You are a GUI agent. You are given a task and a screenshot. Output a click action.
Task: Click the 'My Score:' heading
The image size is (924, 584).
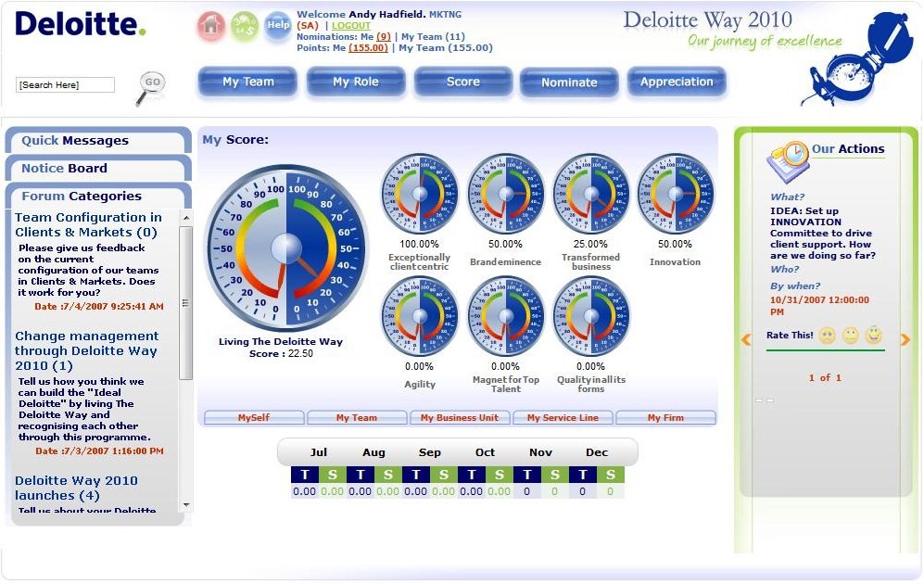(x=235, y=140)
